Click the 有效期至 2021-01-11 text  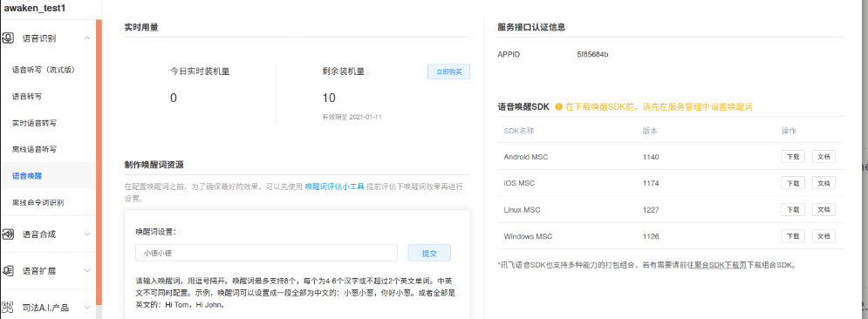[352, 117]
